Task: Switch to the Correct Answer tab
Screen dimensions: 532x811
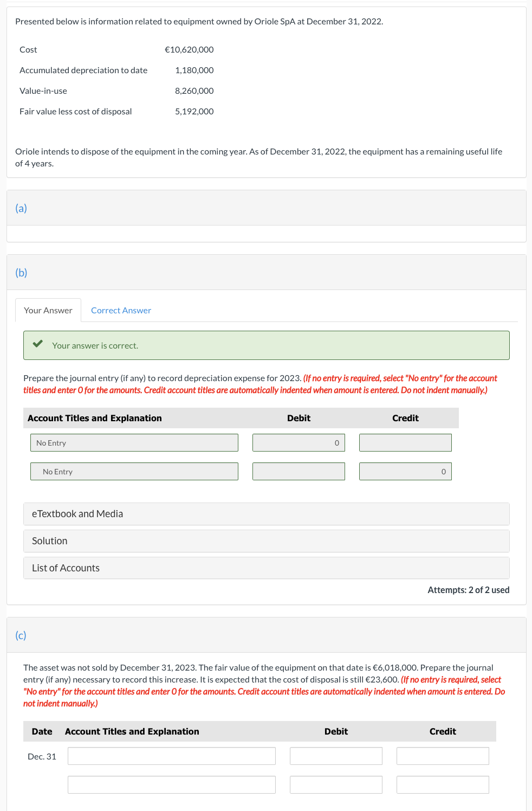Action: (120, 310)
